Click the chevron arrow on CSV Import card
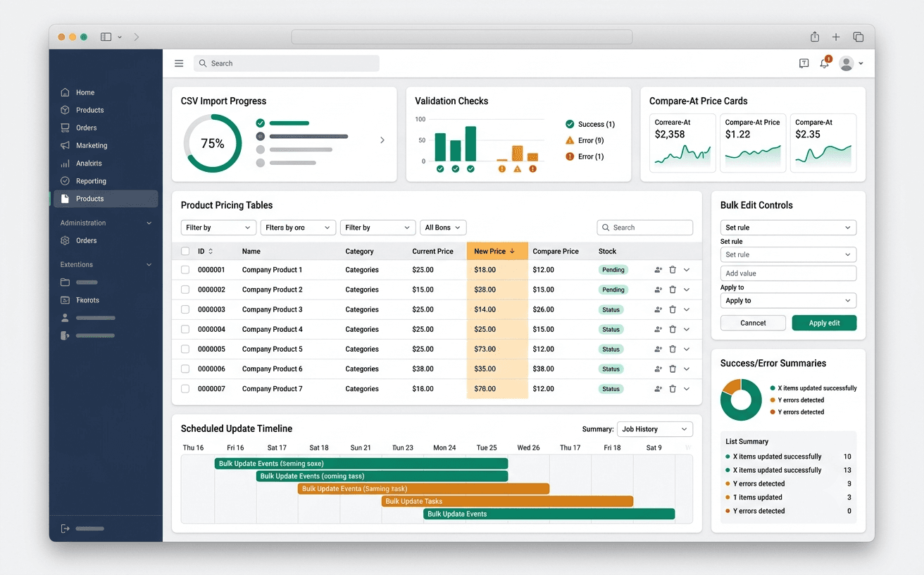The image size is (924, 575). 382,140
